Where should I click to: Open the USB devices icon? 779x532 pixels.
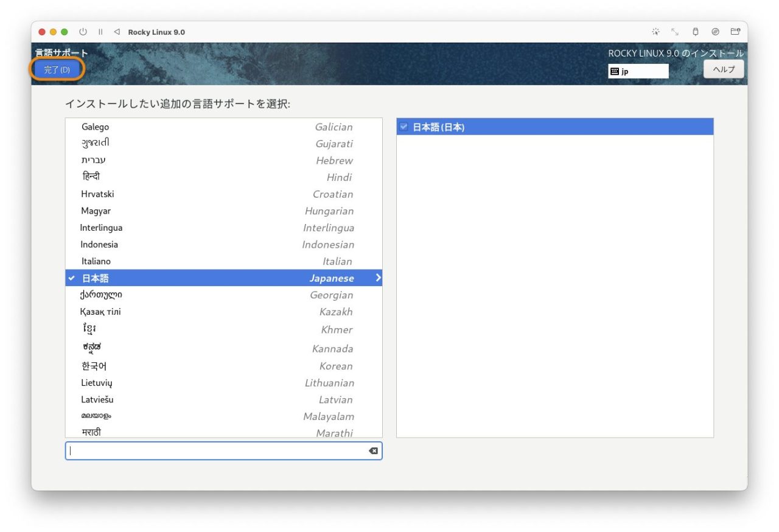pos(695,32)
